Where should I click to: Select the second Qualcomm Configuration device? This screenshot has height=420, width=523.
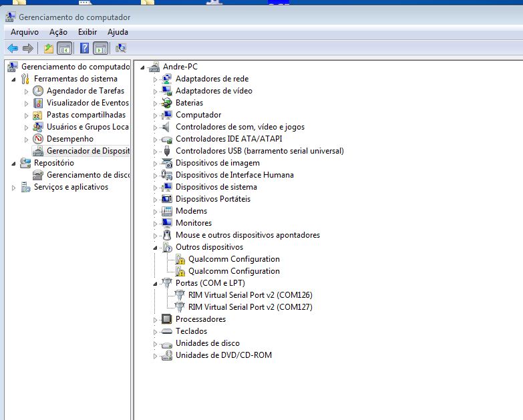click(234, 271)
